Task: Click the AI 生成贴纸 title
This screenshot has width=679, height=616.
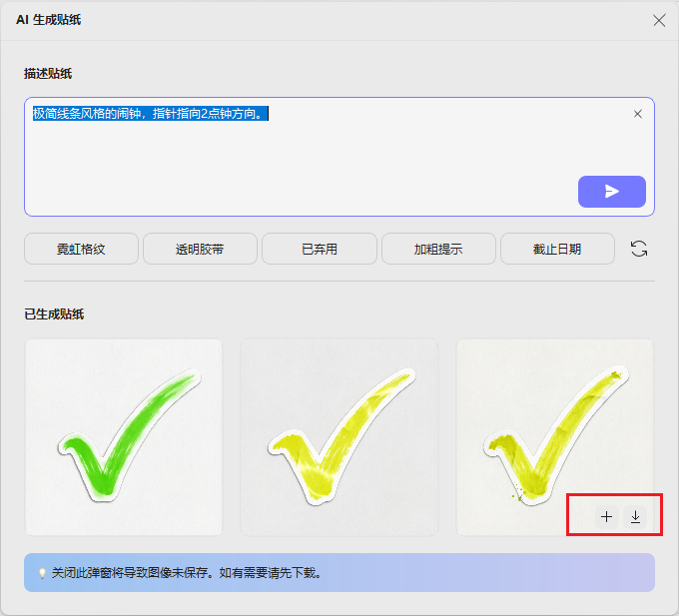Action: point(49,20)
